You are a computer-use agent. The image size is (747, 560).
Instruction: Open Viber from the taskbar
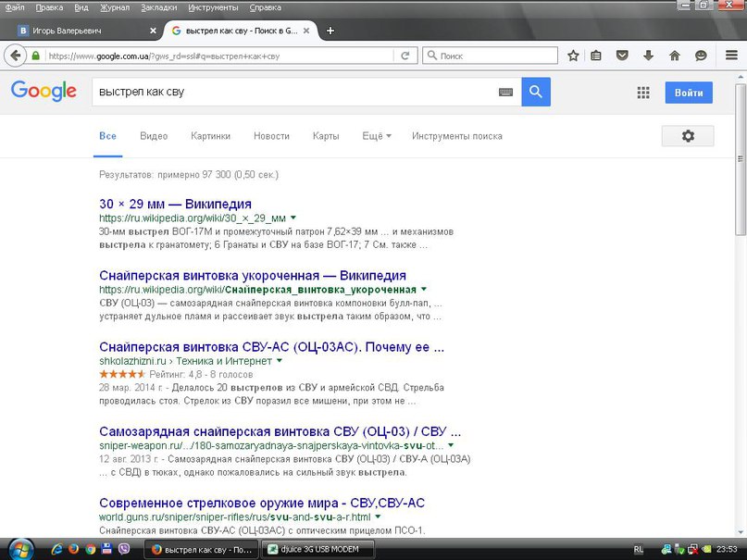tap(124, 549)
